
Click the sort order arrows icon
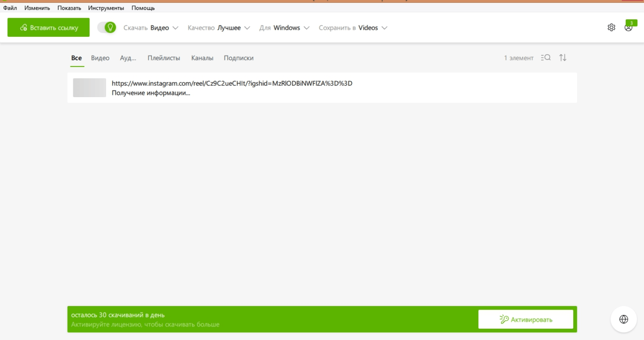[563, 58]
